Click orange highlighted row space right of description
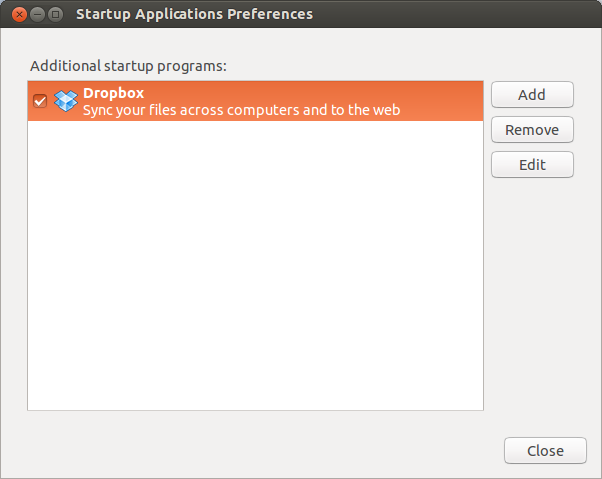The width and height of the screenshot is (602, 479). [x=445, y=101]
